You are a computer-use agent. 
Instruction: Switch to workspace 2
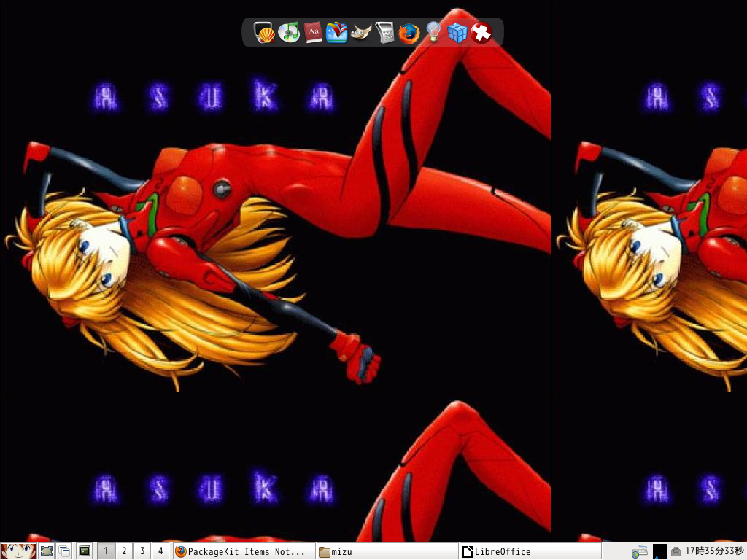[x=124, y=551]
